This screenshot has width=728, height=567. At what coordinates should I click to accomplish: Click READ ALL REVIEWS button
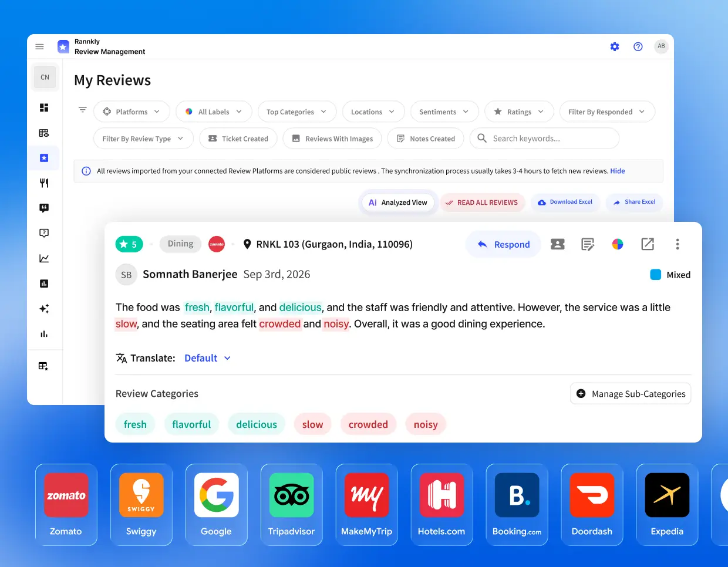481,203
